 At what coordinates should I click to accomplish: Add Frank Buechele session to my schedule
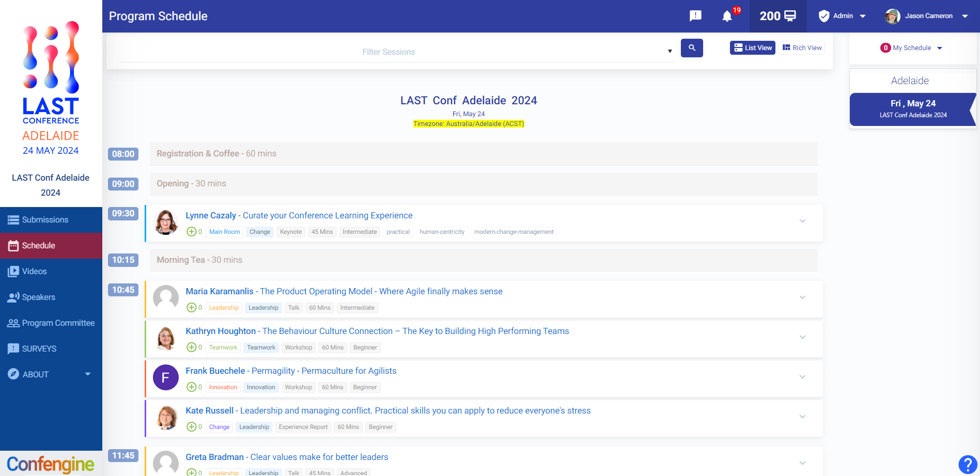(192, 387)
